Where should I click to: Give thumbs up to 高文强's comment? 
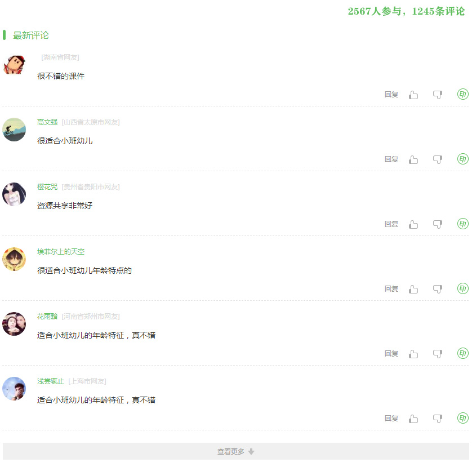coord(413,159)
